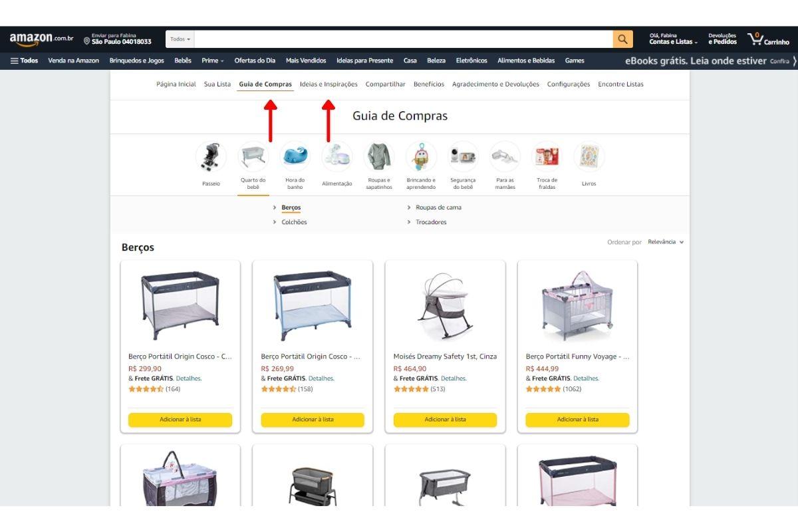The width and height of the screenshot is (798, 532).
Task: Open the Troca de fraldas category icon
Action: [x=547, y=156]
